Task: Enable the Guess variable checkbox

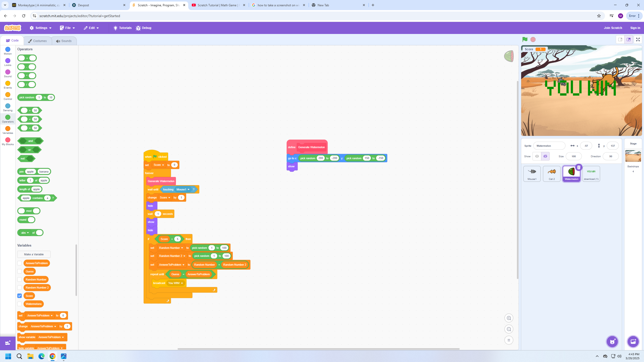Action: (x=20, y=271)
